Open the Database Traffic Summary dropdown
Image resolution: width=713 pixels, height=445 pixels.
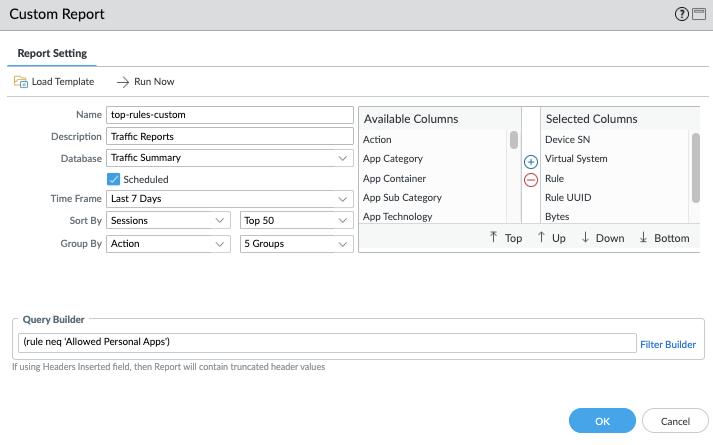tap(342, 158)
